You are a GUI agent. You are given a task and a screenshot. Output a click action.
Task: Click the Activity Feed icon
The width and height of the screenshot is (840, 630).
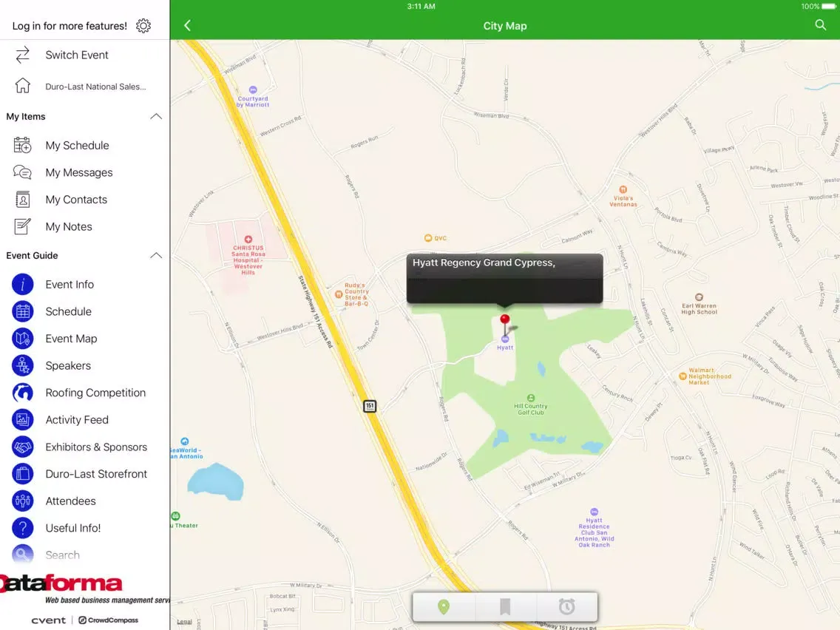click(22, 419)
